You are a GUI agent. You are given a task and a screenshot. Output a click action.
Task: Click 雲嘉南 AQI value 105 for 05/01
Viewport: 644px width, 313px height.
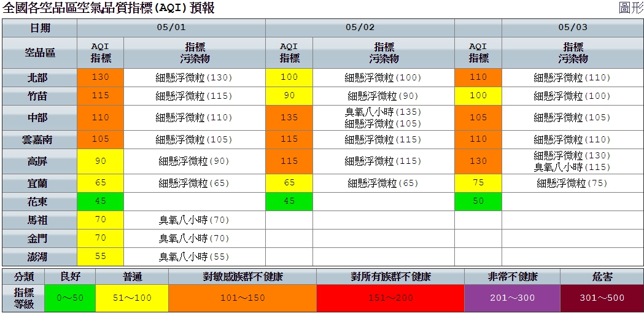[x=101, y=140]
